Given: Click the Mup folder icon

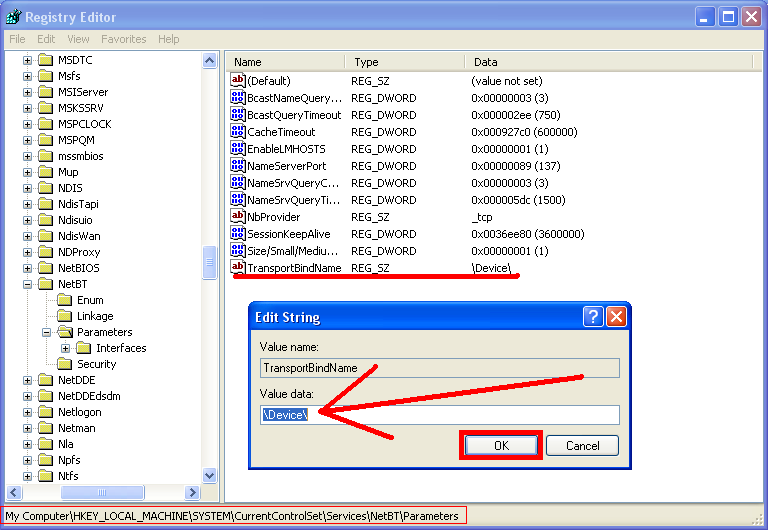Looking at the screenshot, I should [x=46, y=172].
